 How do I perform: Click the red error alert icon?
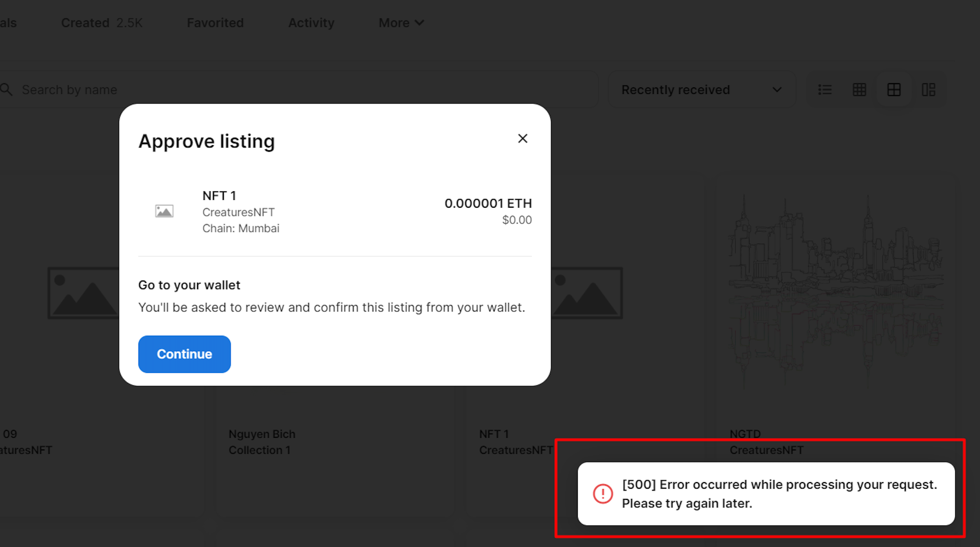[603, 493]
